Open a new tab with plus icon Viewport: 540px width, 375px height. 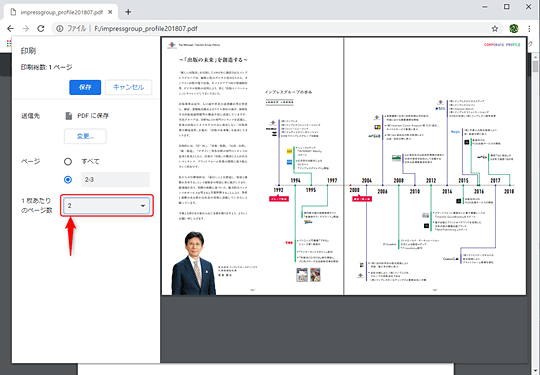128,12
